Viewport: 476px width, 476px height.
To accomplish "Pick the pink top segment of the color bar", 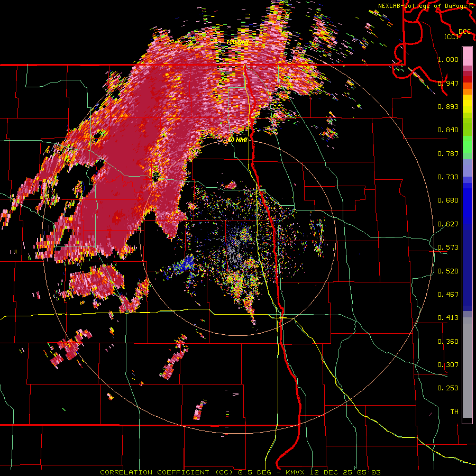I will 467,57.
